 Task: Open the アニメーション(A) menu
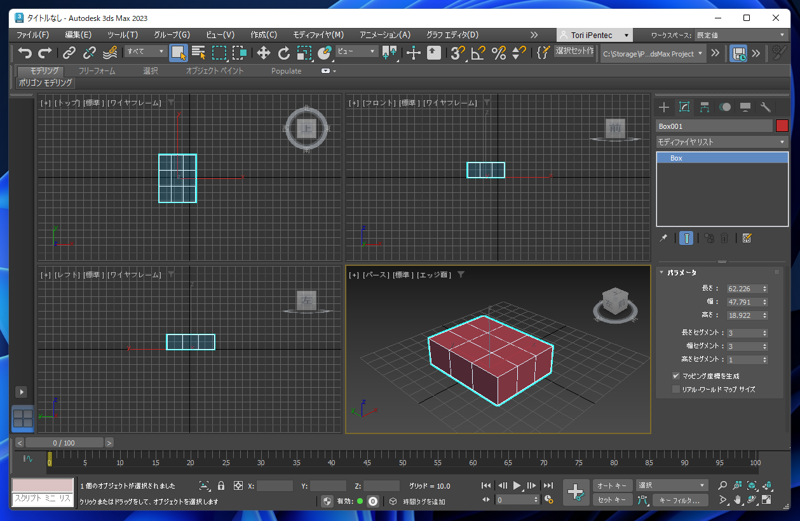(x=385, y=35)
